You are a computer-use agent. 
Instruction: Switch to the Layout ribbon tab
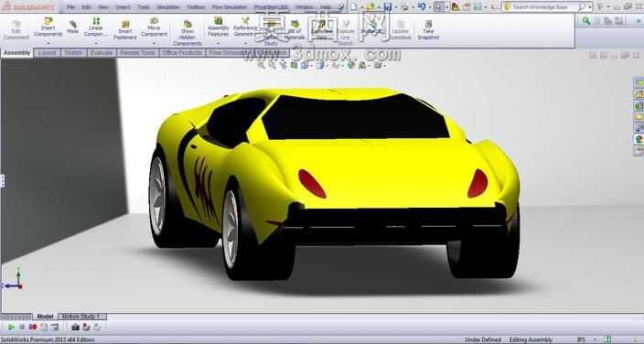click(47, 53)
